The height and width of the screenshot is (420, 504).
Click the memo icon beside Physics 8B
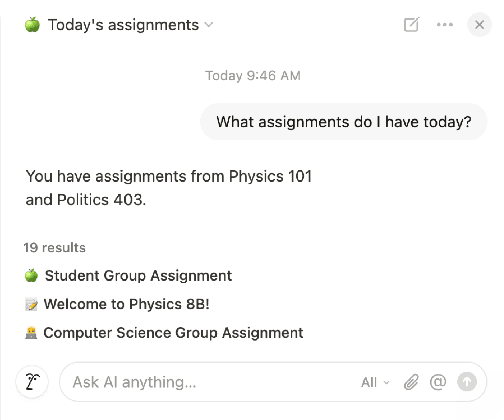point(31,304)
